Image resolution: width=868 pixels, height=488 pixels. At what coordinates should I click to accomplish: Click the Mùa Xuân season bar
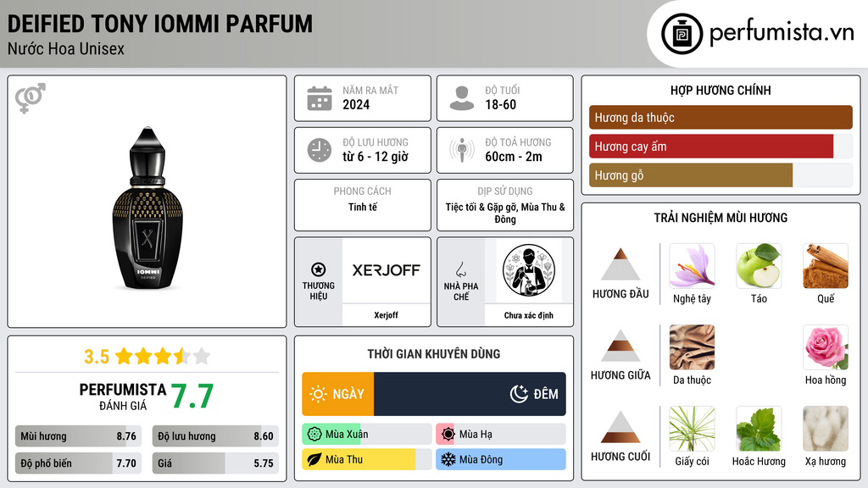pyautogui.click(x=367, y=435)
